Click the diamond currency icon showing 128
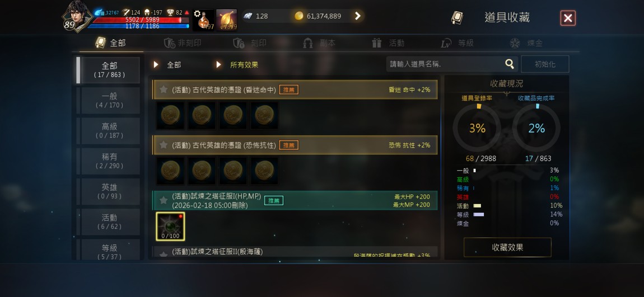Screen dimensions: 644x297 coord(248,16)
